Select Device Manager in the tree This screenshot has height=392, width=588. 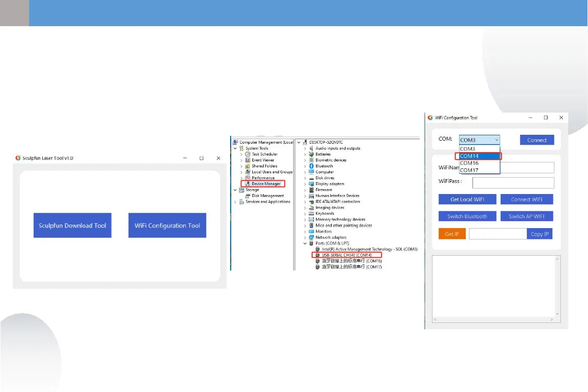point(266,184)
